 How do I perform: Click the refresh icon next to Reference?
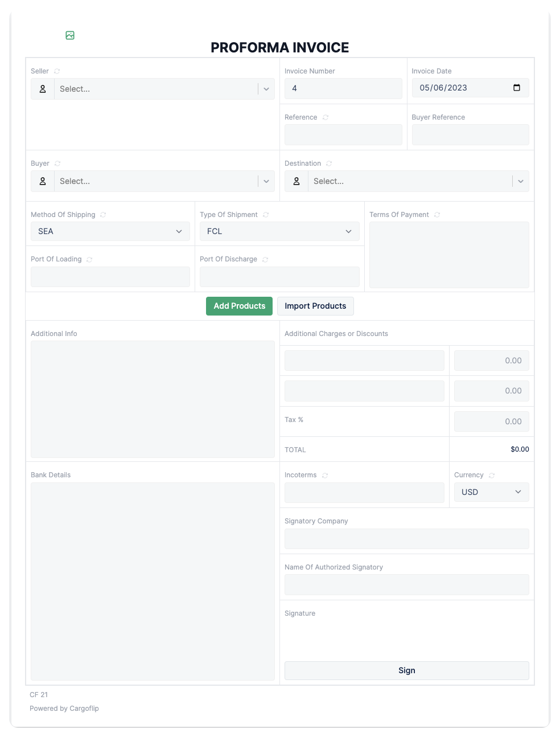tap(325, 117)
